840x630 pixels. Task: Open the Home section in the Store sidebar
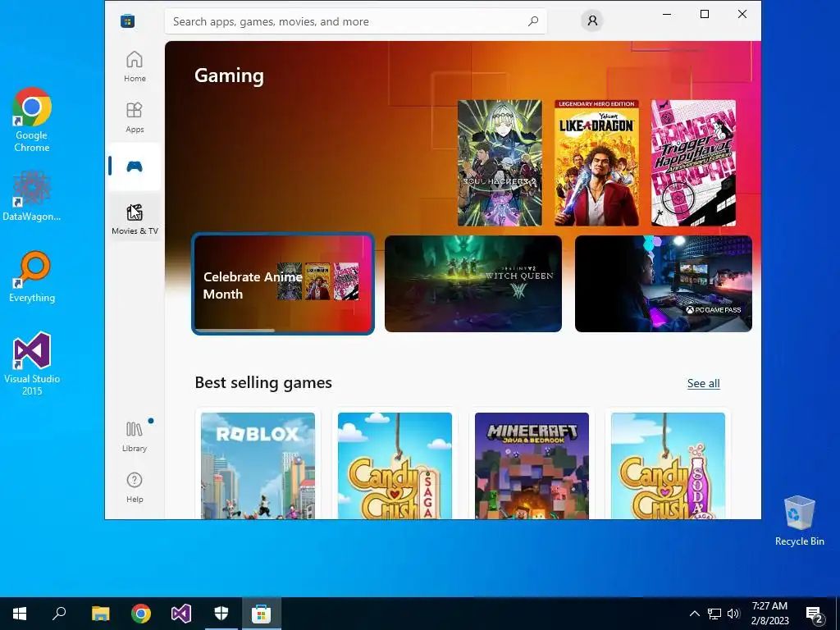pos(135,66)
